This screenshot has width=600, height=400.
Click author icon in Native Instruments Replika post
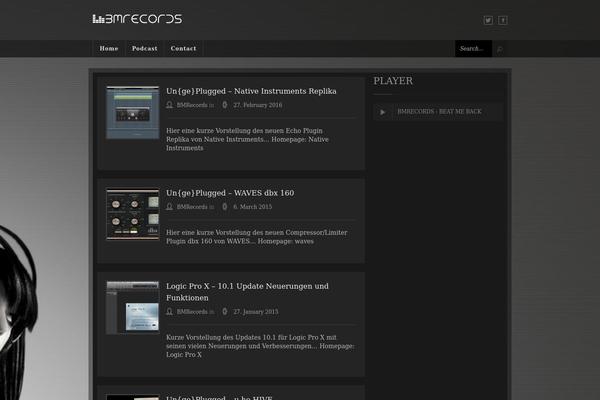point(170,105)
